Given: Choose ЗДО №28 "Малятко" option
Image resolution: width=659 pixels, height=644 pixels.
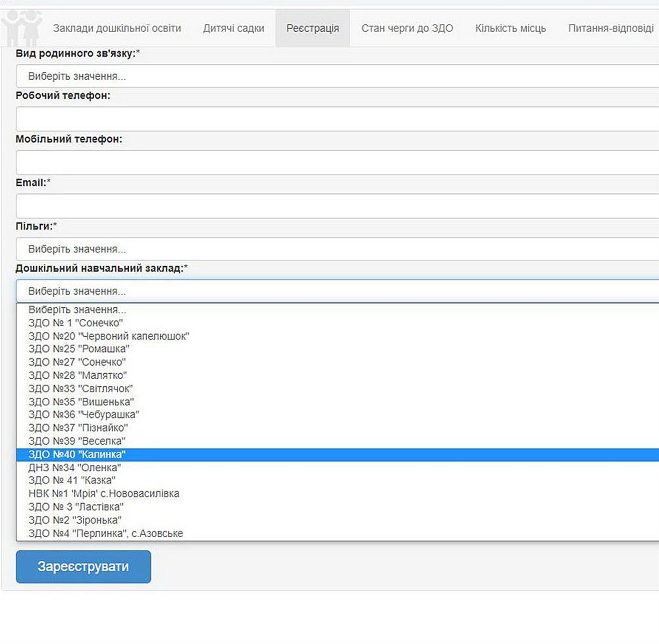Looking at the screenshot, I should [x=337, y=375].
